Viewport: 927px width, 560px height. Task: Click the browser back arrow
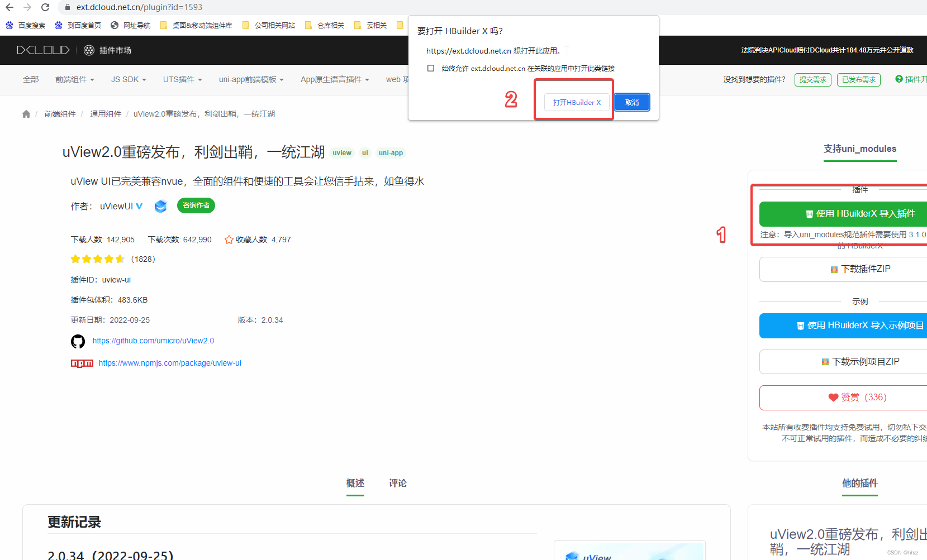tap(9, 7)
